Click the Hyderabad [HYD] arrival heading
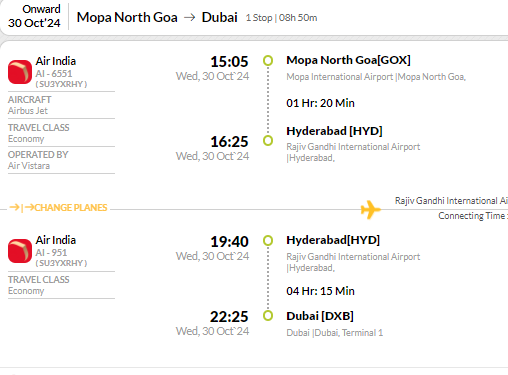The width and height of the screenshot is (508, 375). (334, 131)
